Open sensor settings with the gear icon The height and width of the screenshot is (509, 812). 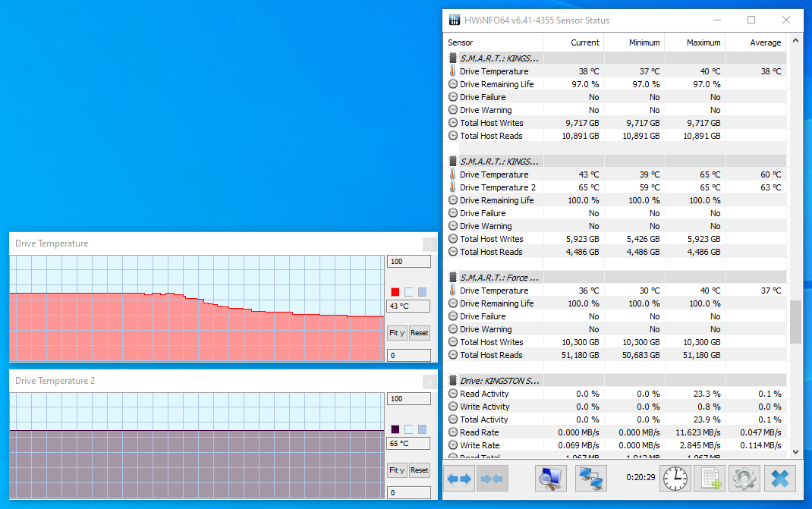(744, 478)
